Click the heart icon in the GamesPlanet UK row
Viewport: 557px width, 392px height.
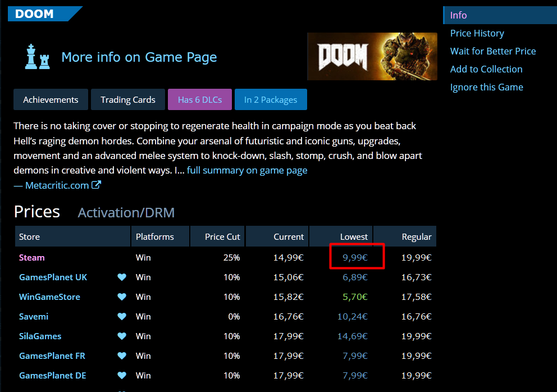click(x=122, y=277)
